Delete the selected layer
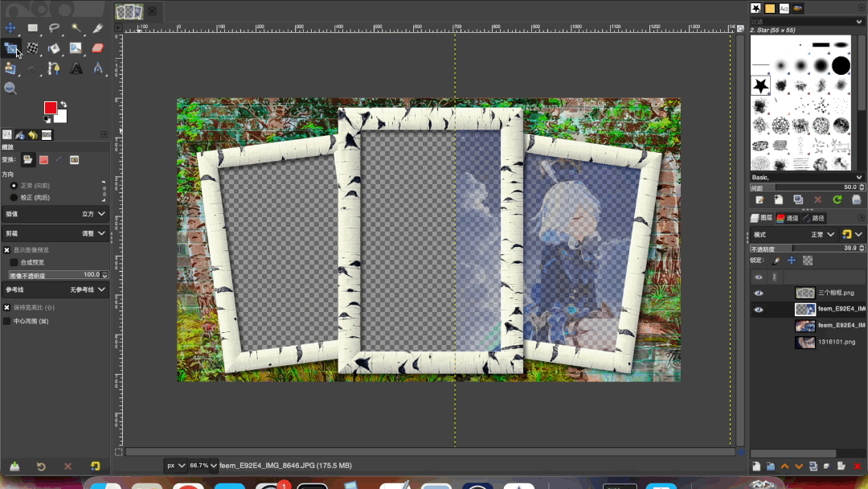This screenshot has height=489, width=868. 858,466
